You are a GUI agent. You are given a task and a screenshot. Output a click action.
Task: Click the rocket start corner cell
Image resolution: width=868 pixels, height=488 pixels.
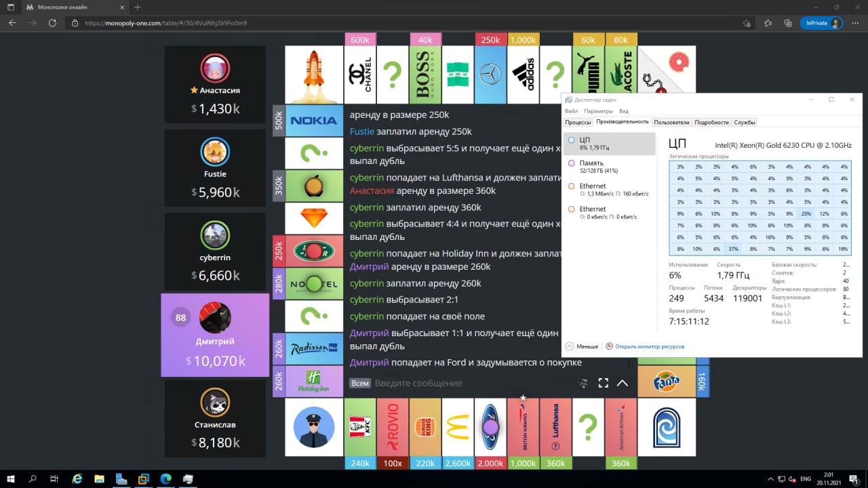[x=314, y=75]
